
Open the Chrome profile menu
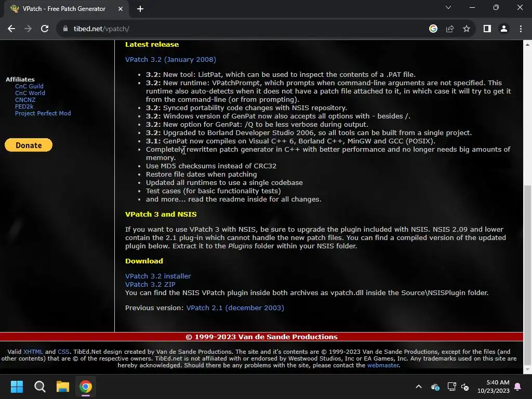(x=504, y=29)
